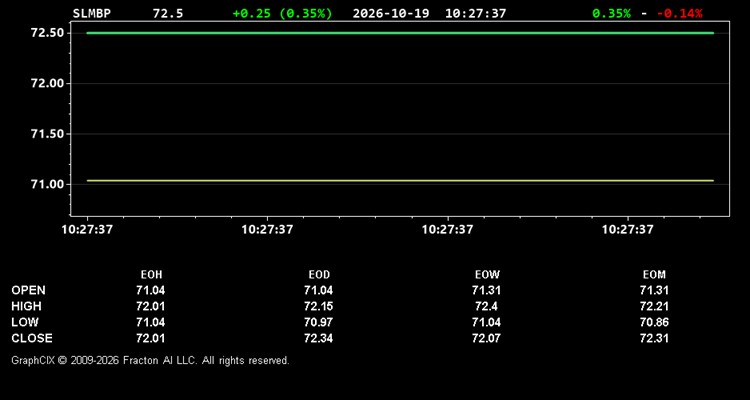This screenshot has height=400, width=750.
Task: Click the first 10:27:37 x-axis timestamp
Action: coord(87,230)
